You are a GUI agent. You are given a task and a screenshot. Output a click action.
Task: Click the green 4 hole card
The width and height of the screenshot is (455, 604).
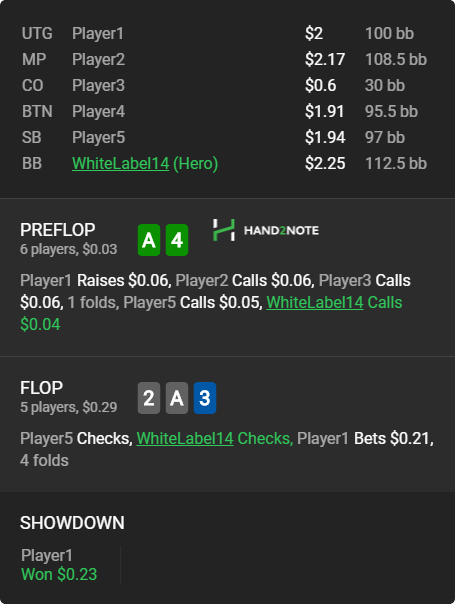coord(177,240)
